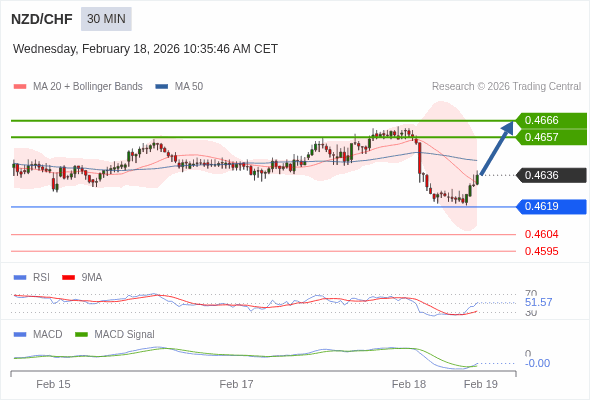The width and height of the screenshot is (590, 400).
Task: Click the 0.4595 red support value
Action: [x=541, y=251]
